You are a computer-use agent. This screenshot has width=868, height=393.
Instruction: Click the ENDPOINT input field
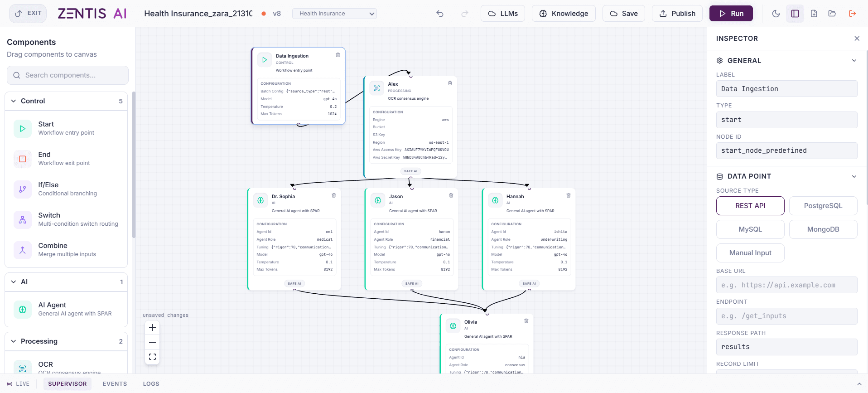coord(786,316)
